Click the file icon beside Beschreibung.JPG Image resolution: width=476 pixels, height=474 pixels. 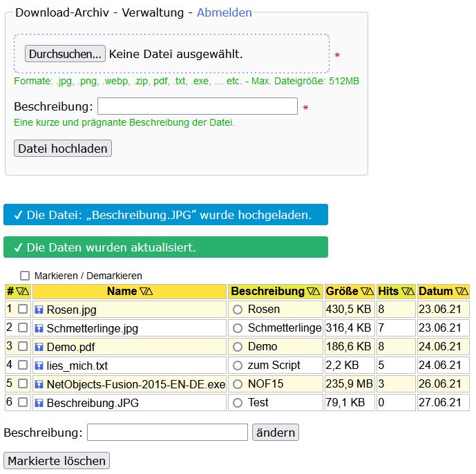tap(39, 403)
